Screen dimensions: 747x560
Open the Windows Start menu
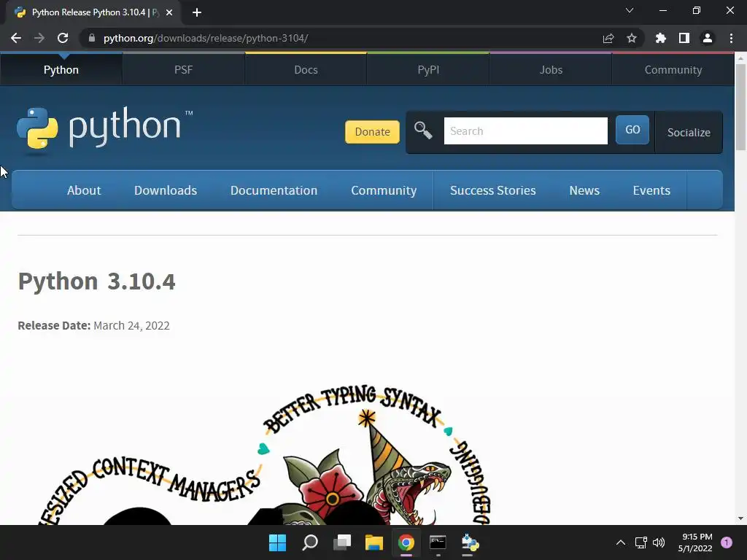pyautogui.click(x=278, y=542)
